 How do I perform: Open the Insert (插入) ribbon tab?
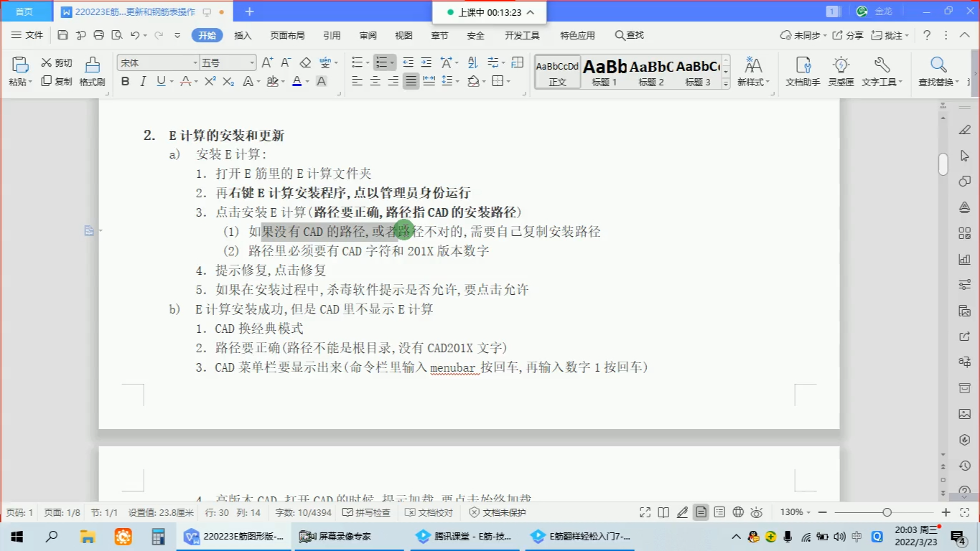click(243, 35)
